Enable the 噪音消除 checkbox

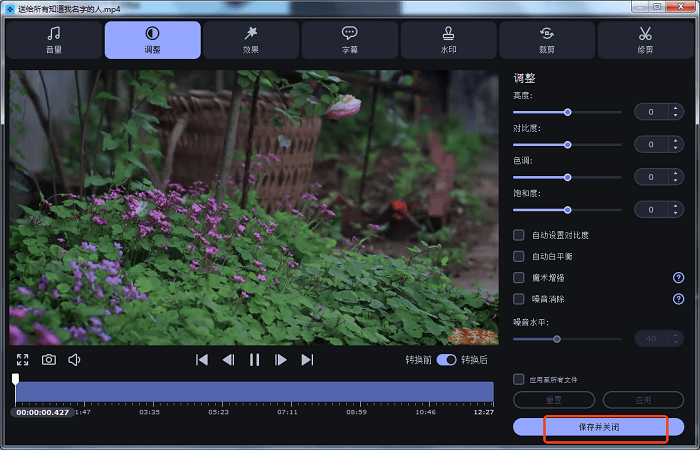coord(518,299)
